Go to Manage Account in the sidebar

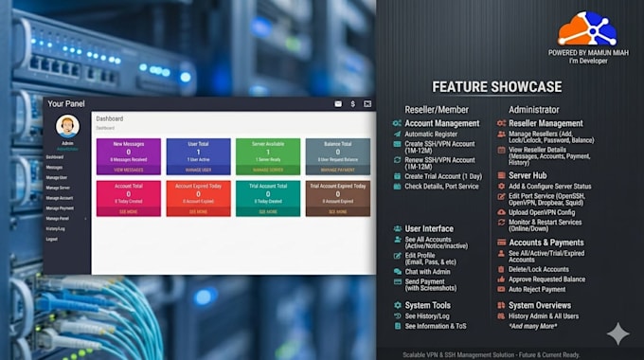(x=59, y=198)
